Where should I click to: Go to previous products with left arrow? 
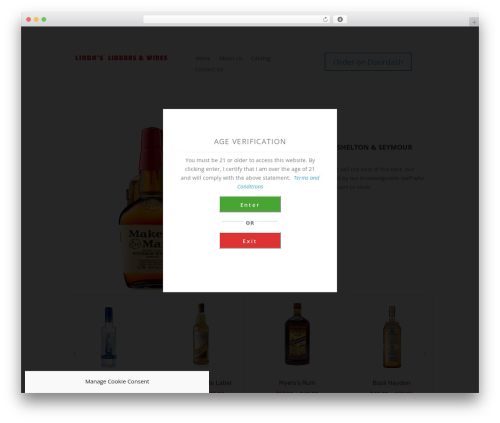tap(74, 354)
